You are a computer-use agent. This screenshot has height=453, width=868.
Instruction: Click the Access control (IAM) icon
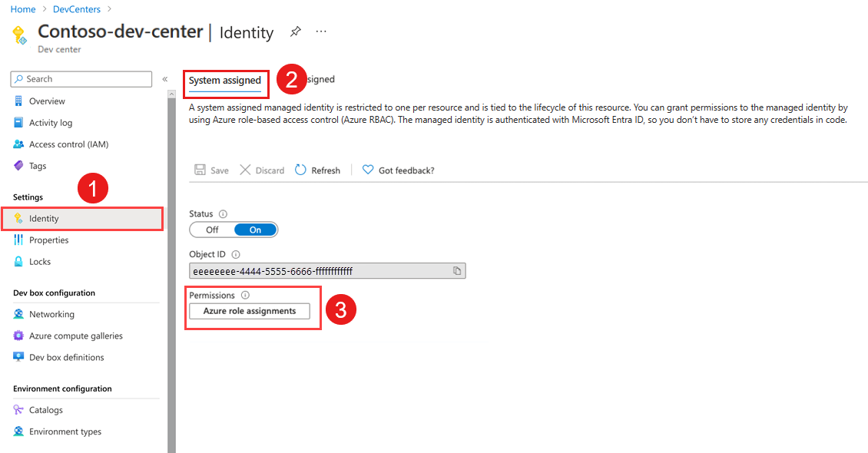click(18, 144)
